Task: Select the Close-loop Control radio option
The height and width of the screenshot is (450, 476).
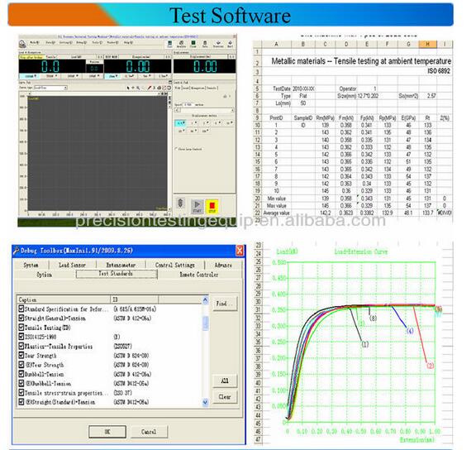Action: (176, 149)
